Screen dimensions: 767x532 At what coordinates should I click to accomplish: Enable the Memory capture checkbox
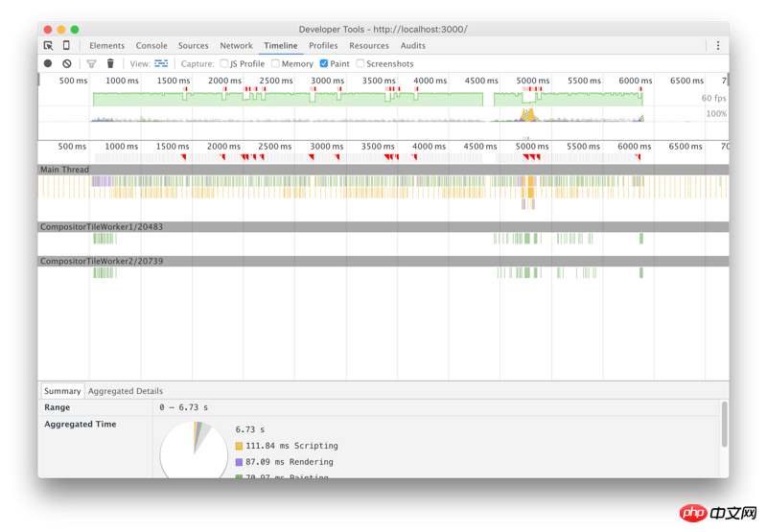pyautogui.click(x=276, y=63)
